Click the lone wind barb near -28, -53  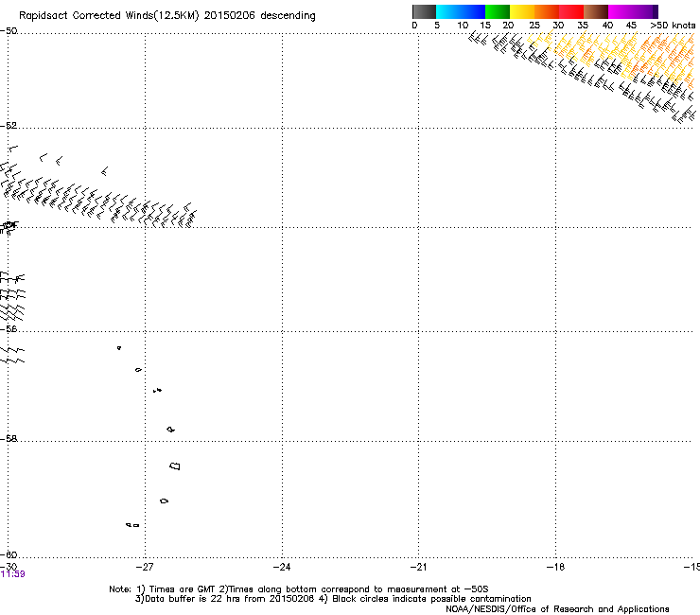(x=104, y=171)
